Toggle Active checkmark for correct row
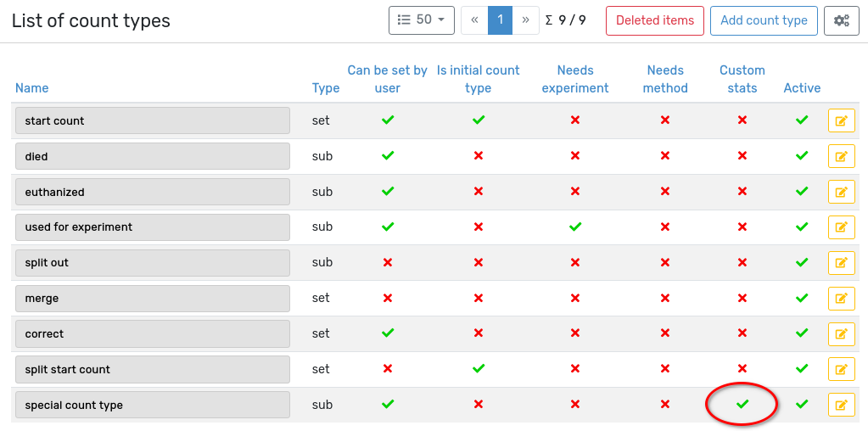The height and width of the screenshot is (431, 868). point(802,333)
